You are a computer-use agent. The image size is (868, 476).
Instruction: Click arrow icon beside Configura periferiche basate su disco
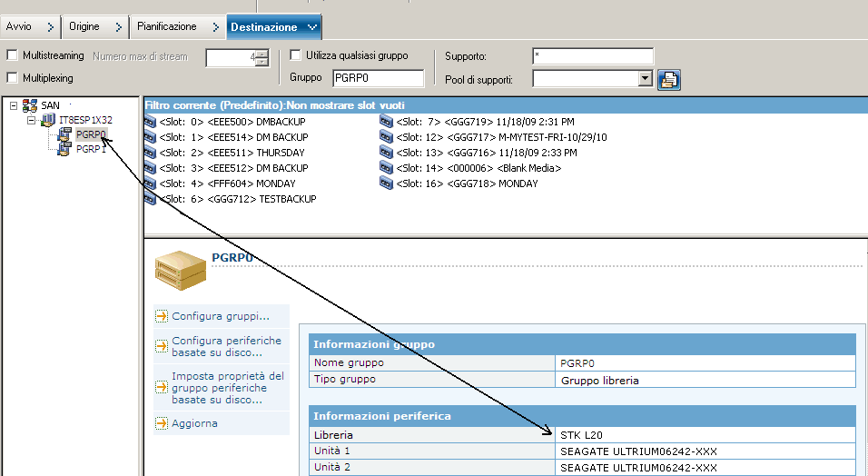point(161,346)
